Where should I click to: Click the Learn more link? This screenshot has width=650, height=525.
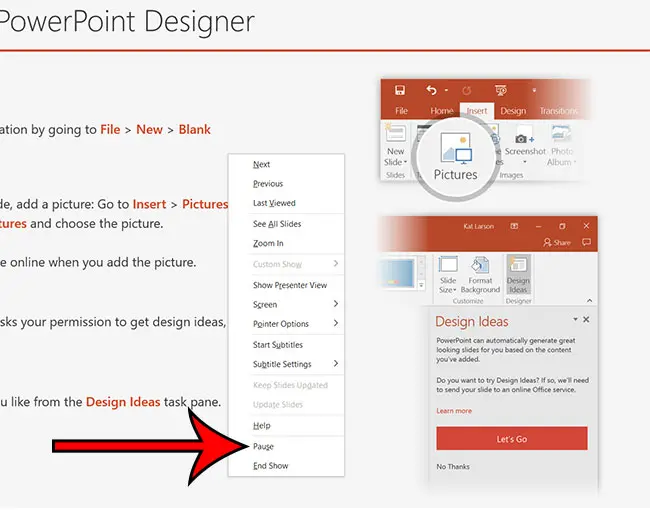(x=454, y=411)
